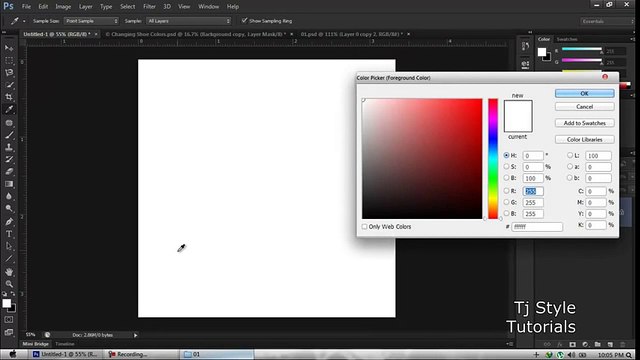Viewport: 640px width, 360px height.
Task: Click the R value field showing 255
Action: pyautogui.click(x=533, y=191)
